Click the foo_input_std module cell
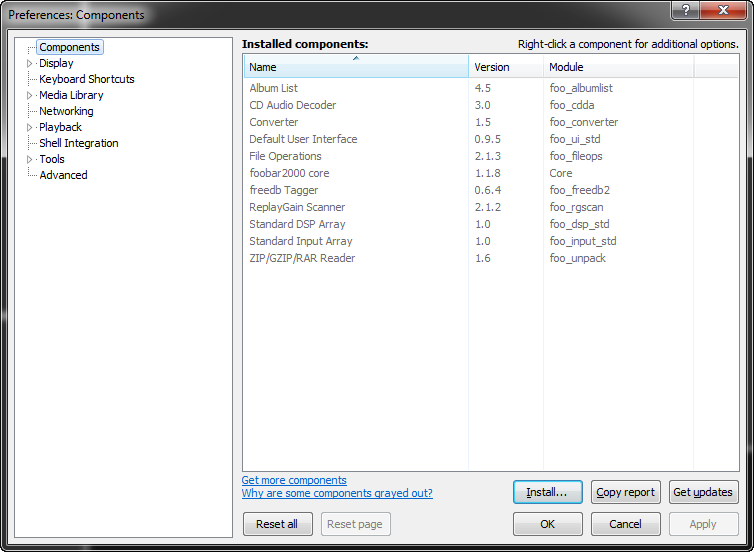The height and width of the screenshot is (552, 754). click(x=583, y=241)
